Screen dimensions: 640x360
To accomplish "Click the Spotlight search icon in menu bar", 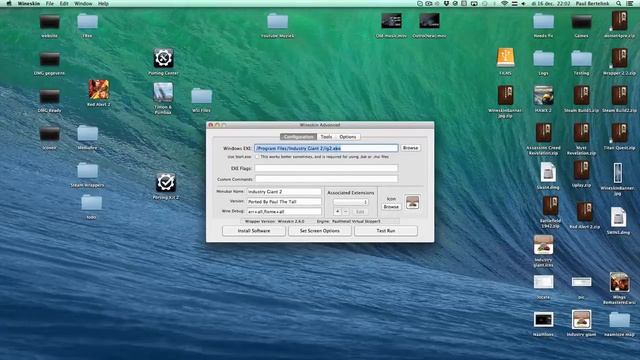I will coord(619,3).
